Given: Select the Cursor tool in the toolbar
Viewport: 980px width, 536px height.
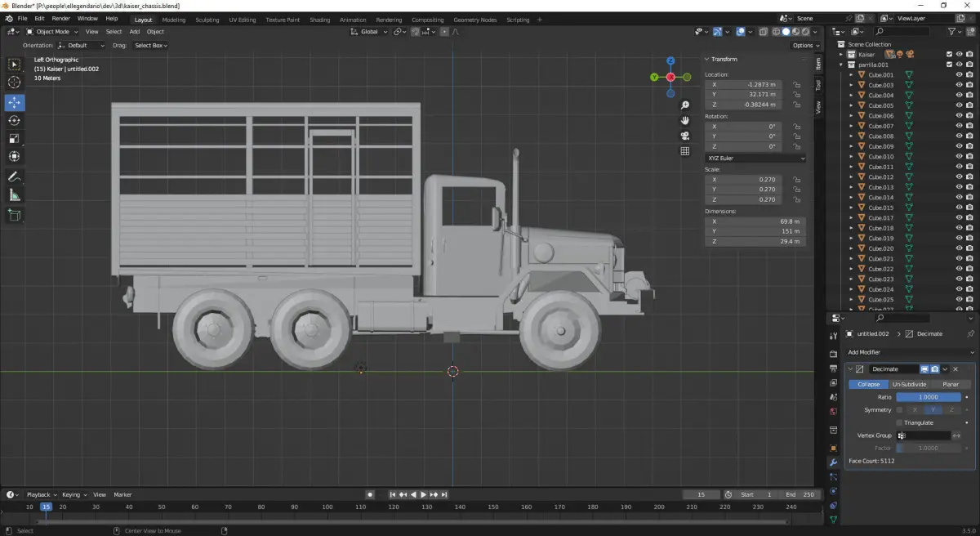Looking at the screenshot, I should coord(15,83).
